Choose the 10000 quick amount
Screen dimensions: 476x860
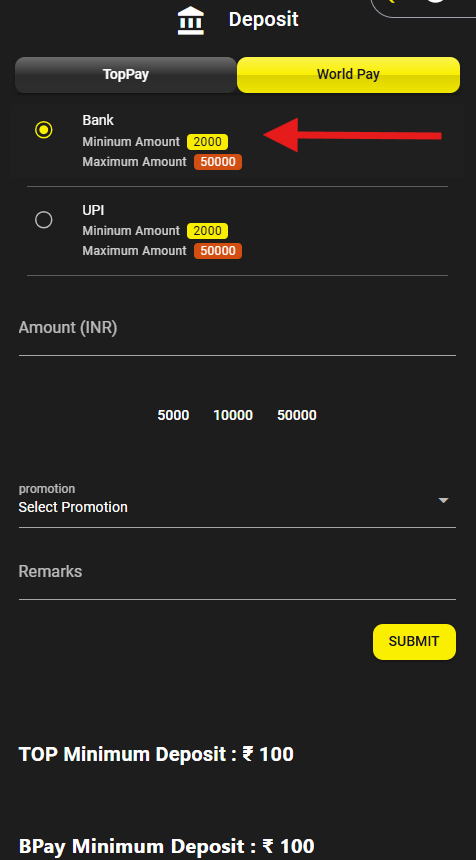[233, 415]
